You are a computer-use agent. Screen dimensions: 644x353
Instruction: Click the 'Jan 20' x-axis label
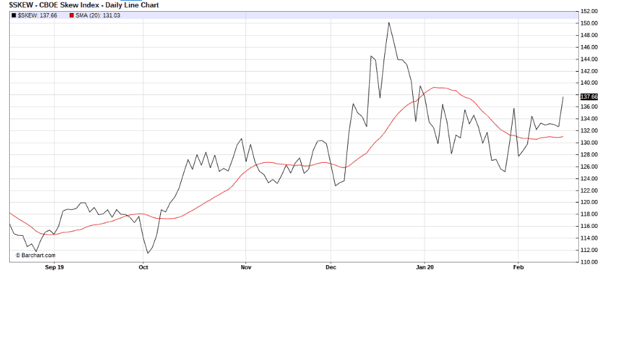[425, 267]
